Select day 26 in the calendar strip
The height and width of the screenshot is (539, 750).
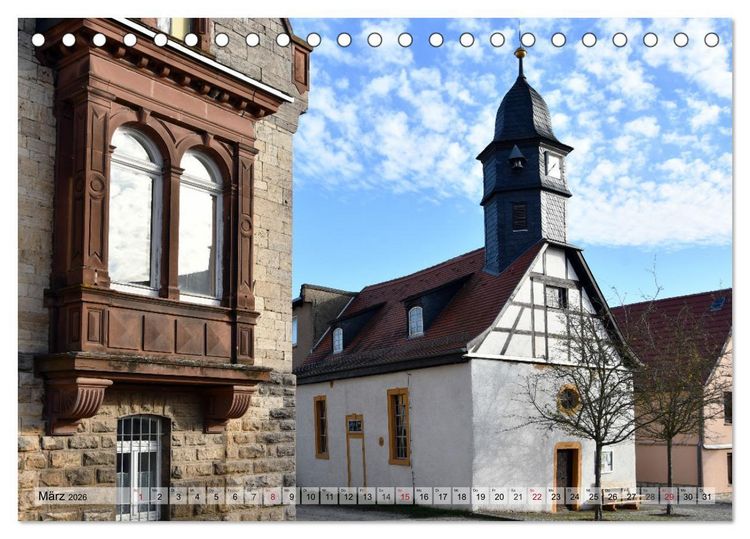(x=612, y=496)
